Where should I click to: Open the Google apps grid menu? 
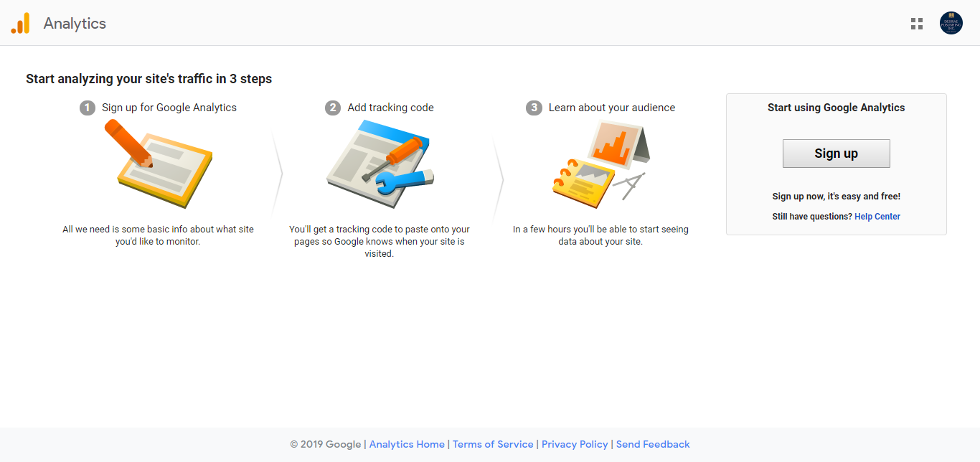coord(916,23)
